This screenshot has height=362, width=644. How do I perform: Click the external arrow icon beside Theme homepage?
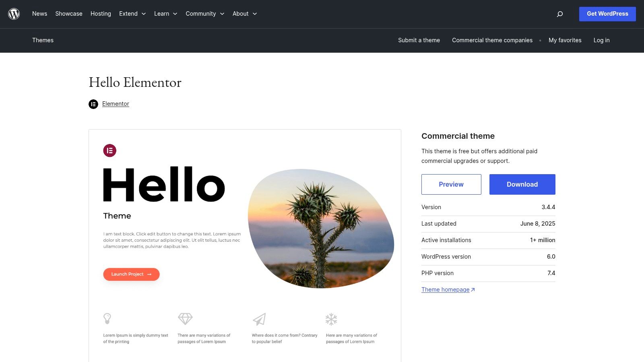(473, 290)
